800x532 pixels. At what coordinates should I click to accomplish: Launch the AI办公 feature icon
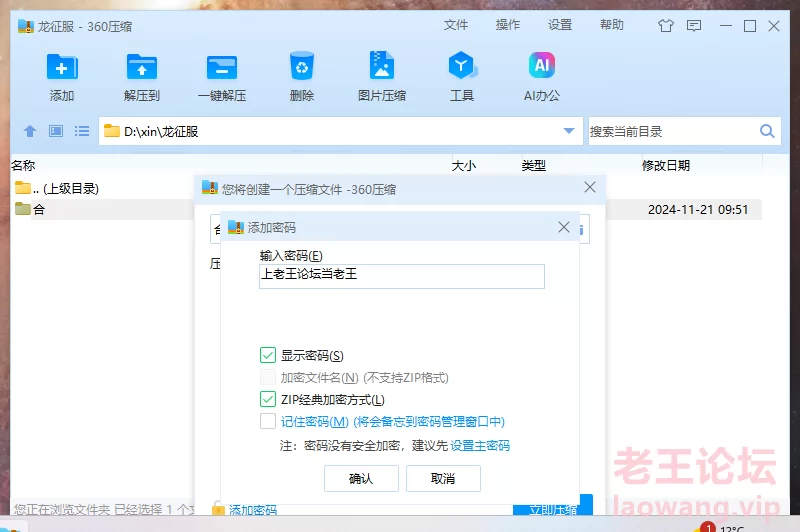tap(541, 65)
